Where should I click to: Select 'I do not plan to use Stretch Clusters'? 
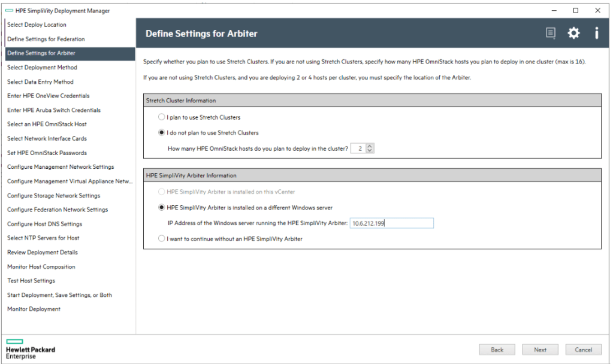tap(161, 132)
